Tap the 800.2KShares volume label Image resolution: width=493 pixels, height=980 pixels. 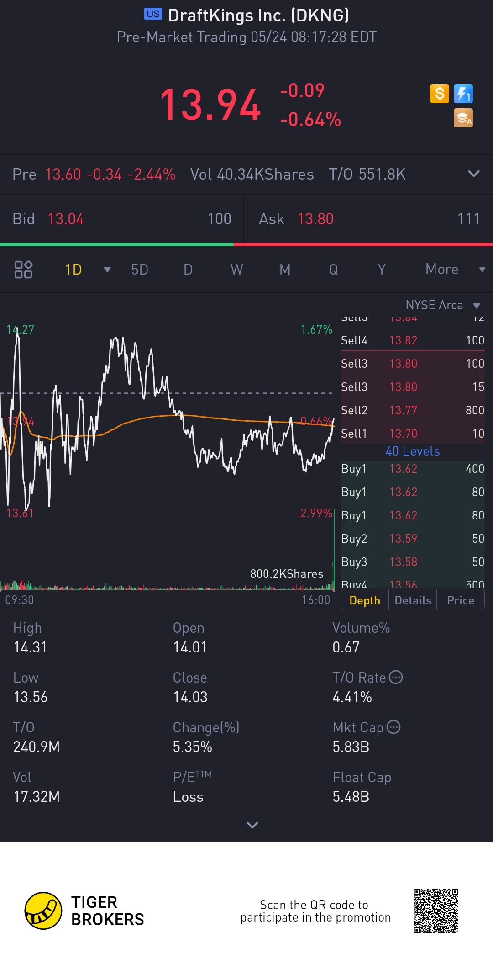(287, 574)
